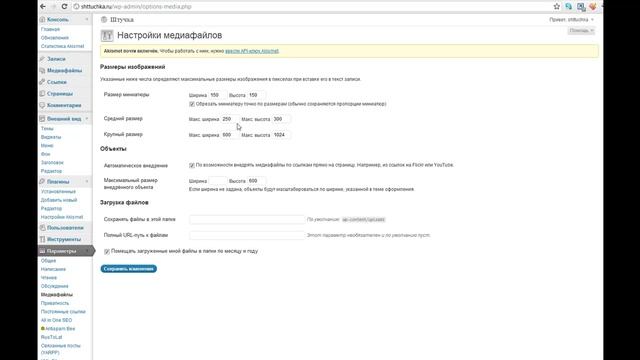Collapse the Консоль menu with its arrow
The width and height of the screenshot is (640, 360).
coord(87,20)
